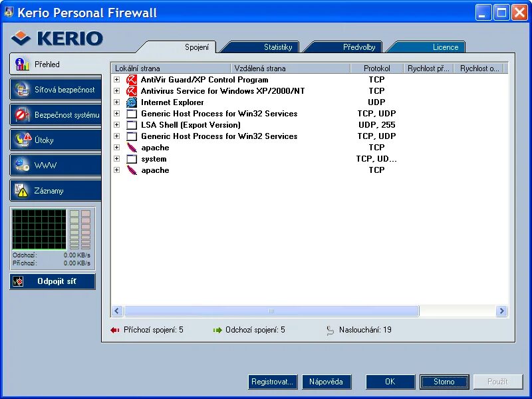Switch to the Spojení tab
Screen dimensions: 532x399
(196, 47)
